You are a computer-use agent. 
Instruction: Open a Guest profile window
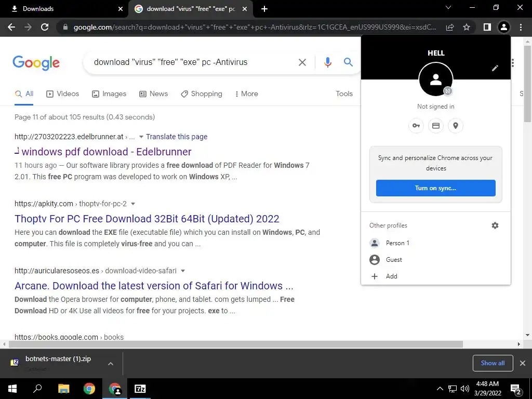pos(436,260)
